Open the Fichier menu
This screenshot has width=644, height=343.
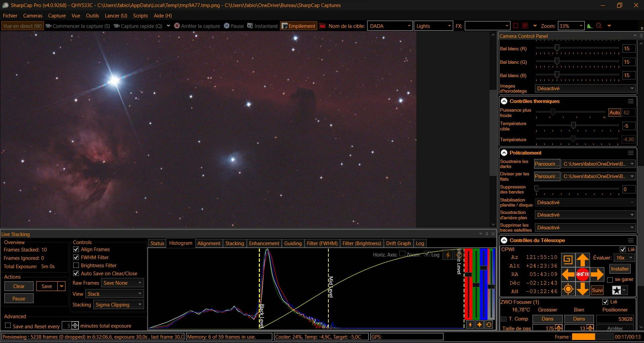click(x=10, y=15)
